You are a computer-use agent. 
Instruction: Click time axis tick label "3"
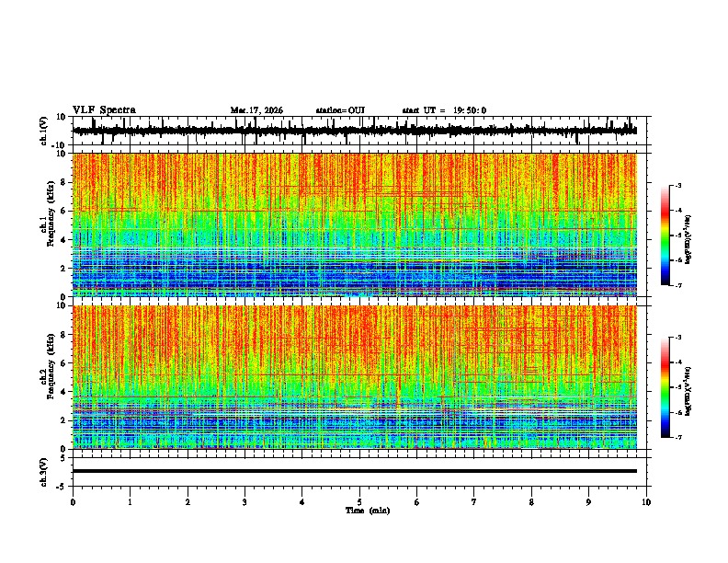click(x=245, y=502)
